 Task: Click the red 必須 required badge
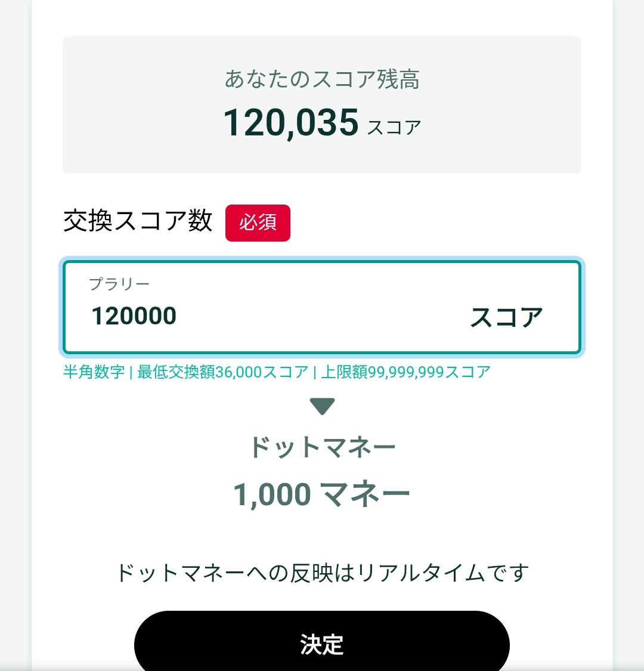[x=258, y=222]
